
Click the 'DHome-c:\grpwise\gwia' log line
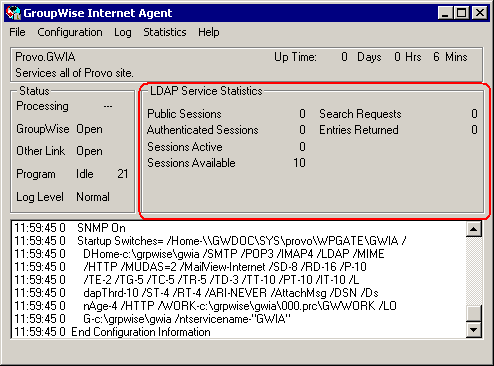pos(199,254)
